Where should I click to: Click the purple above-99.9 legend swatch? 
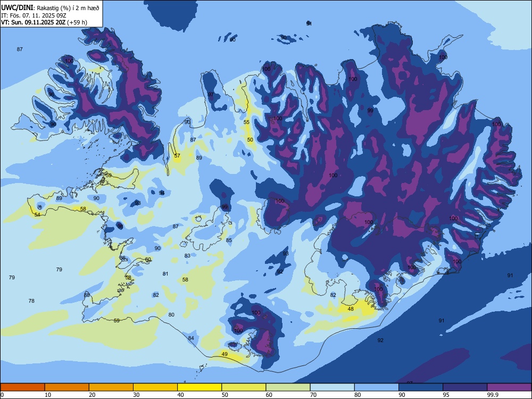509,387
